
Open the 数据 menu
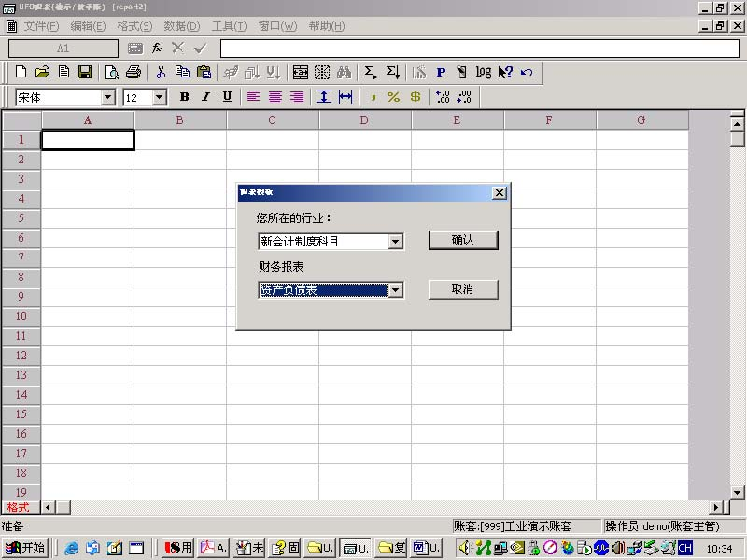[181, 26]
